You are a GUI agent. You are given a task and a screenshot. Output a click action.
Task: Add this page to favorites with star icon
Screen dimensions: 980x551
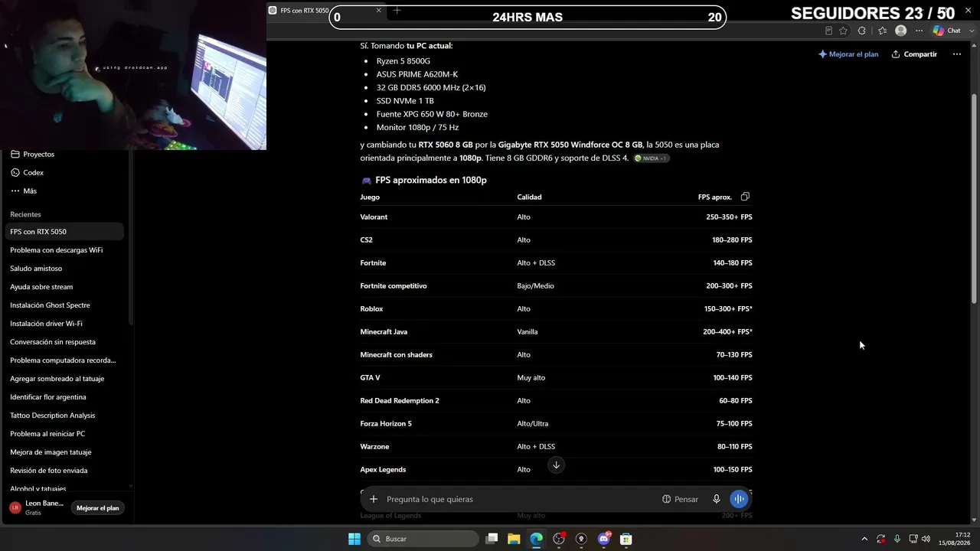point(843,31)
